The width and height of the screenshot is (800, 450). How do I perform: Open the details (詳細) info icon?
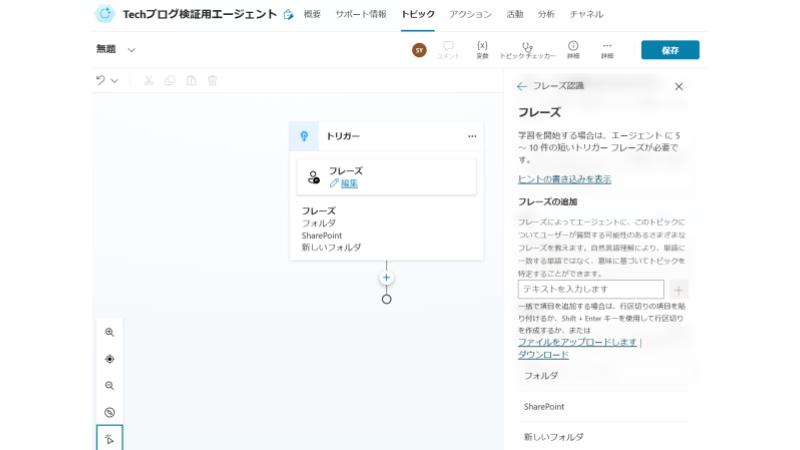coord(573,49)
